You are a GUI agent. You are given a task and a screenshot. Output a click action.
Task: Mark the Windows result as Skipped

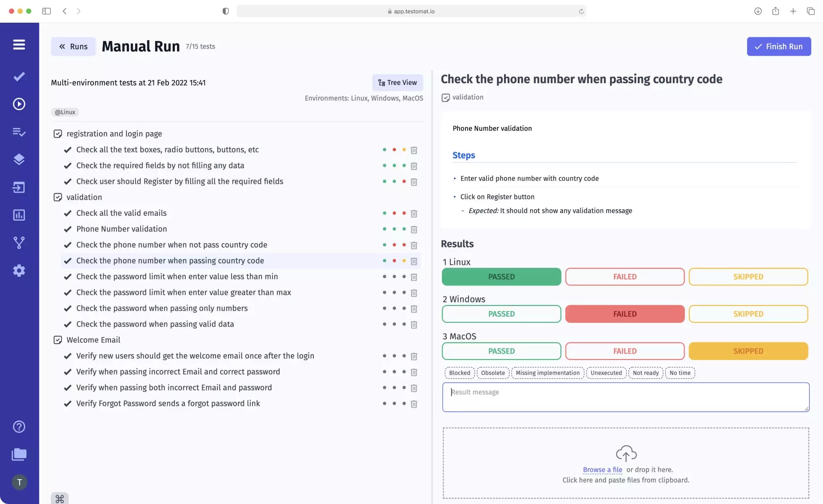(748, 314)
